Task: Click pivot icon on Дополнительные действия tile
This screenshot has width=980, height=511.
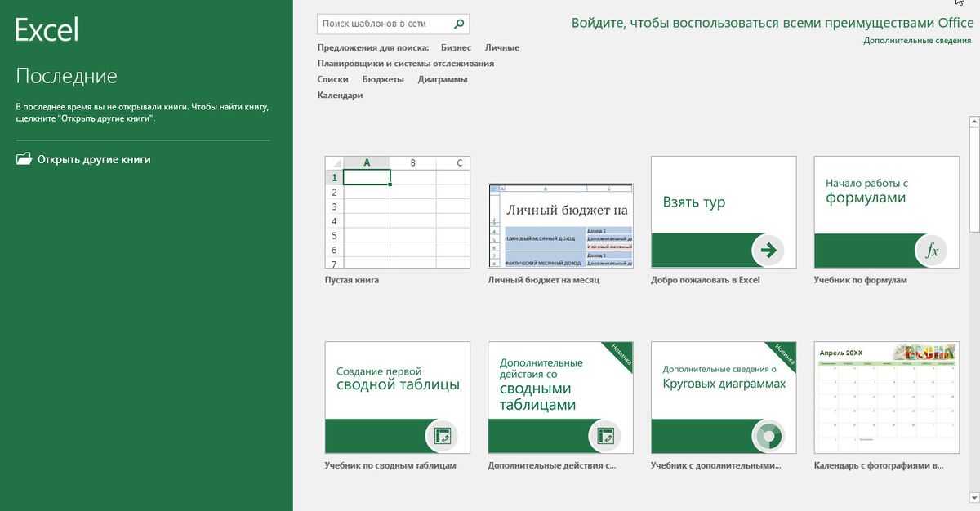Action: [x=605, y=436]
